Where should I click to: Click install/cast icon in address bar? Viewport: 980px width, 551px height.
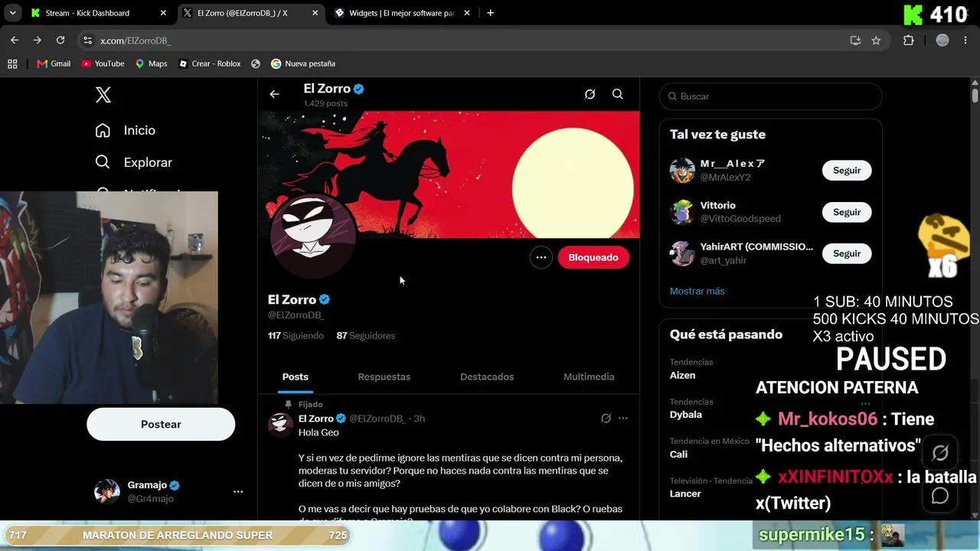coord(855,41)
